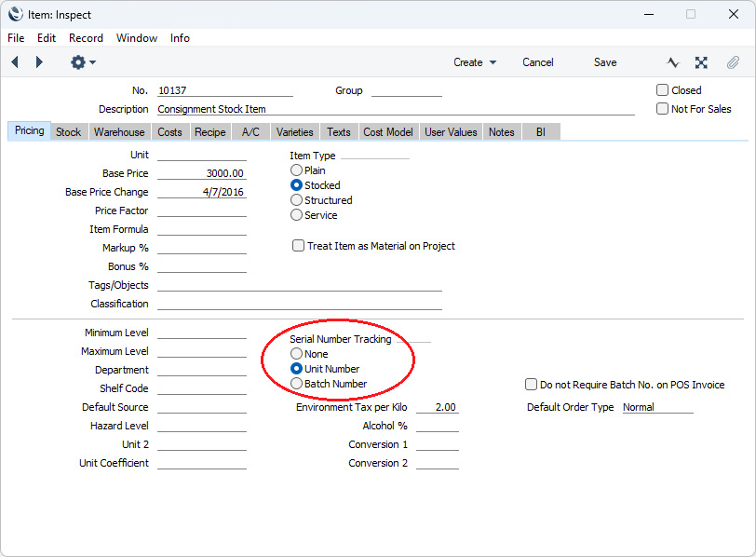Click the Classification field

(300, 304)
